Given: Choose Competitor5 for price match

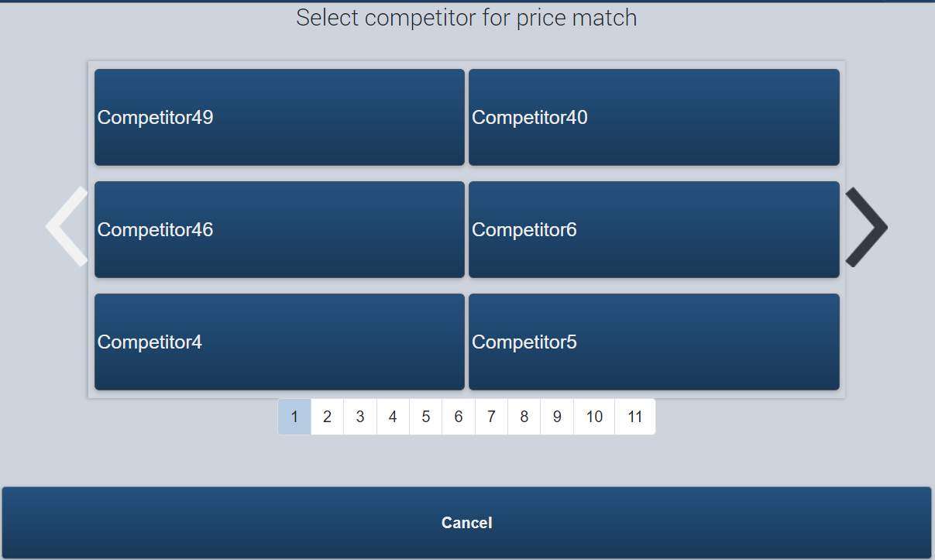Looking at the screenshot, I should coord(654,342).
